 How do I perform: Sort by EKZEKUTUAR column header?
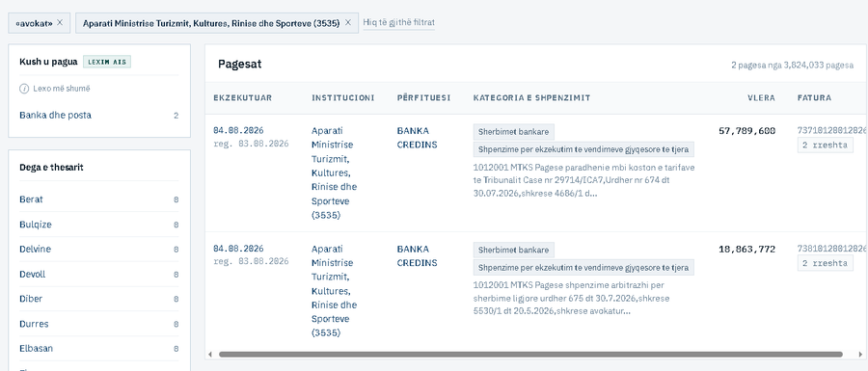pos(242,98)
